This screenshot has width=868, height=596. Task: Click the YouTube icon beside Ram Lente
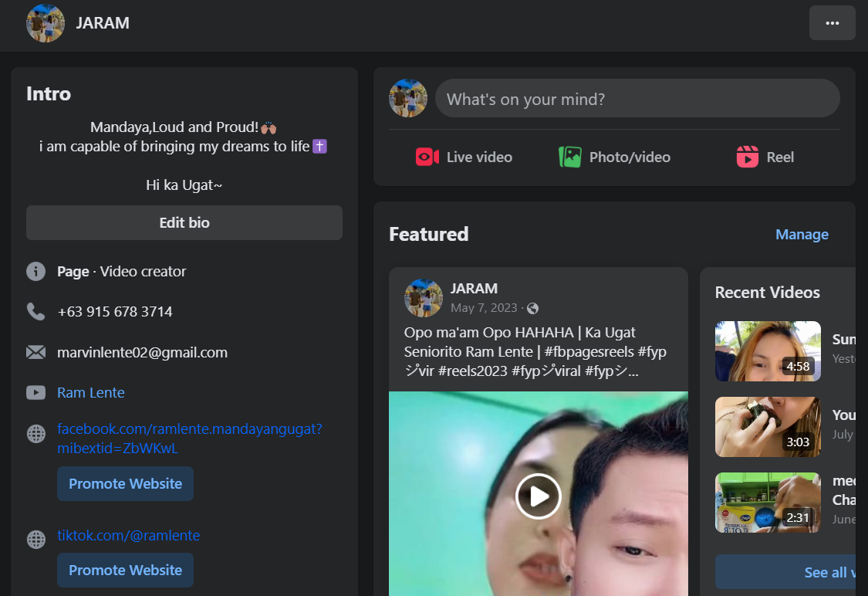(x=36, y=393)
